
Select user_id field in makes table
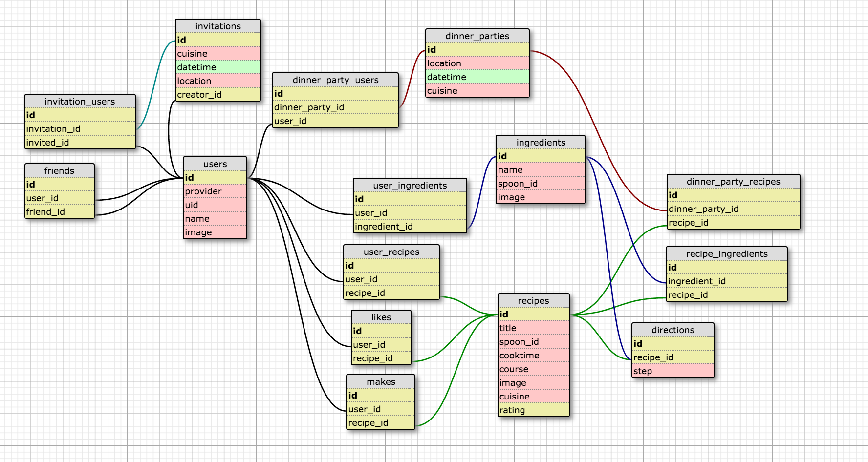[381, 409]
